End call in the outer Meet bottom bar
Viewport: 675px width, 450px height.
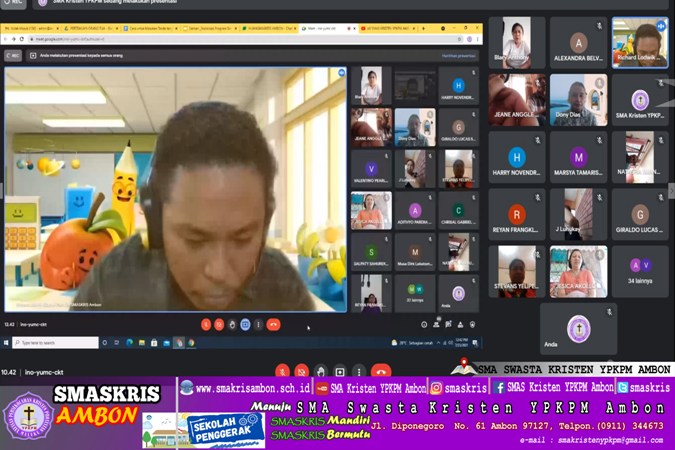coord(381,371)
